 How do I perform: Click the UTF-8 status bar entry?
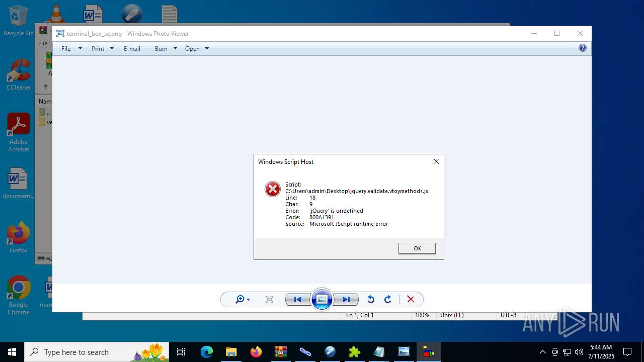point(508,315)
